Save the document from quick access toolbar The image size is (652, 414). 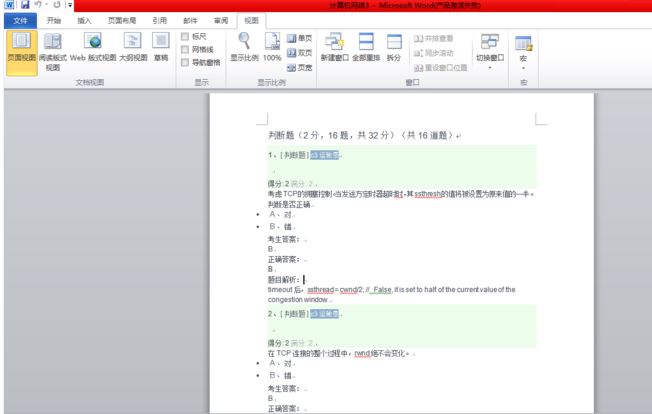click(25, 5)
